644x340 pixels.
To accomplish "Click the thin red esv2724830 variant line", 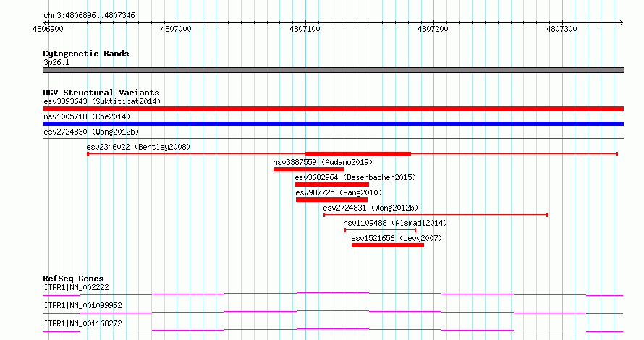I will (333, 139).
